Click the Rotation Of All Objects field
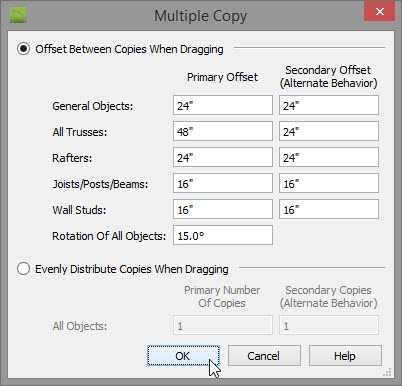 point(223,235)
